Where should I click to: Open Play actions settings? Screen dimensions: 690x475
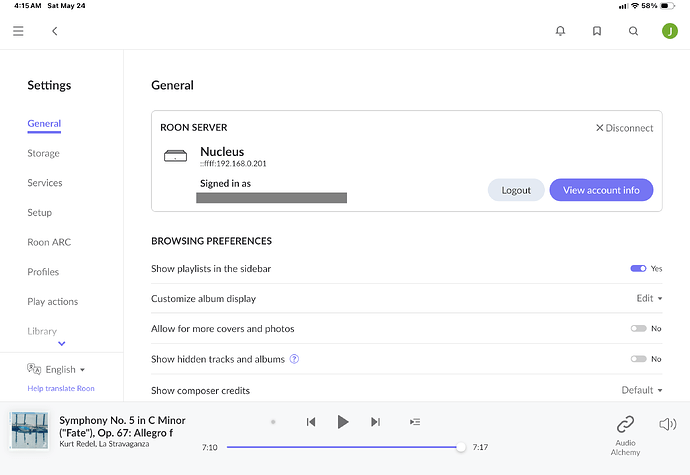(52, 302)
